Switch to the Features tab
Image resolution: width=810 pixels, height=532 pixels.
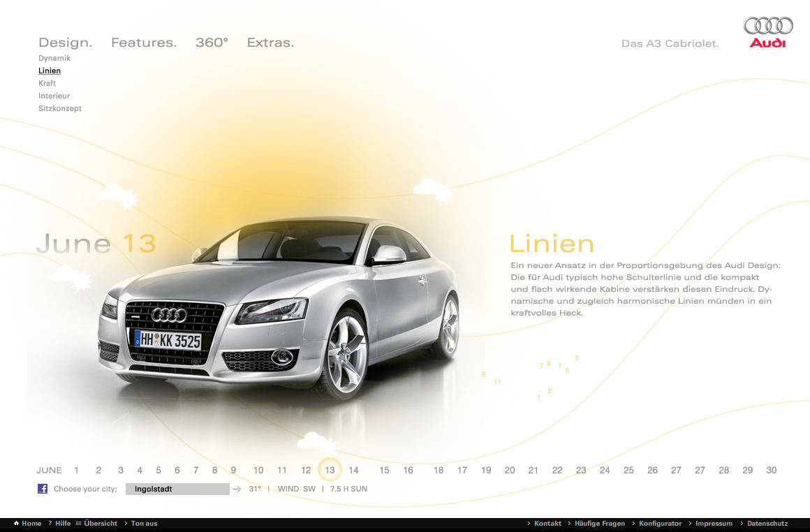tap(143, 42)
